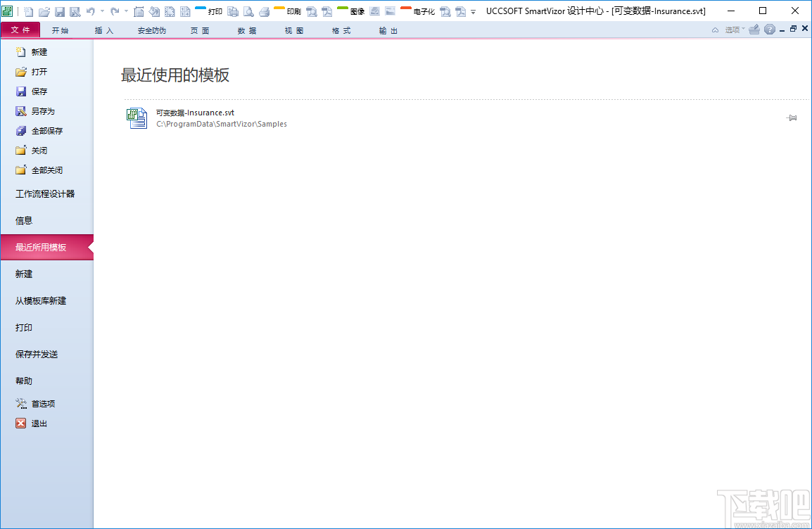The height and width of the screenshot is (529, 812).
Task: Open a file using the folder toolbar icon
Action: pyautogui.click(x=44, y=11)
